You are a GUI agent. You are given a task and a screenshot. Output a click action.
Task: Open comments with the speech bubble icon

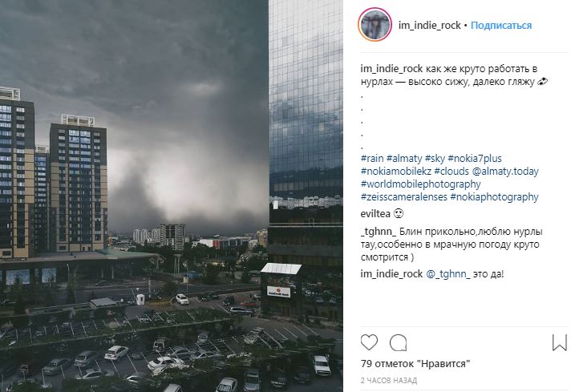pyautogui.click(x=399, y=343)
